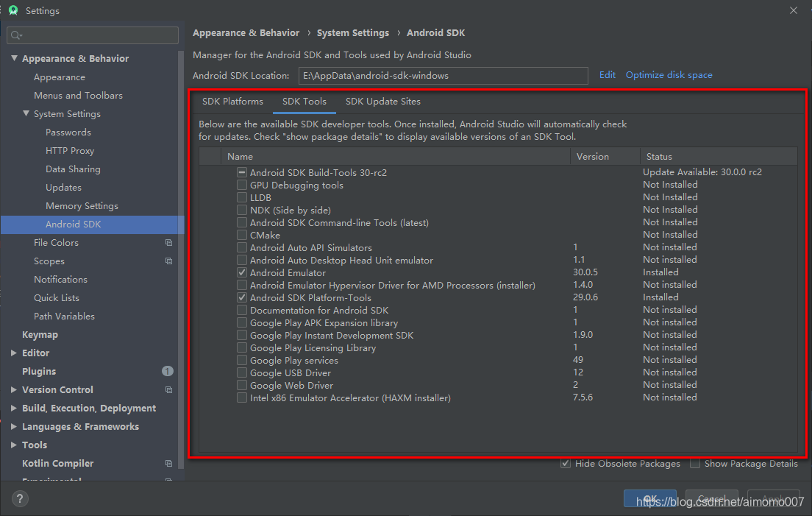
Task: Close the Settings dialog window
Action: point(794,10)
